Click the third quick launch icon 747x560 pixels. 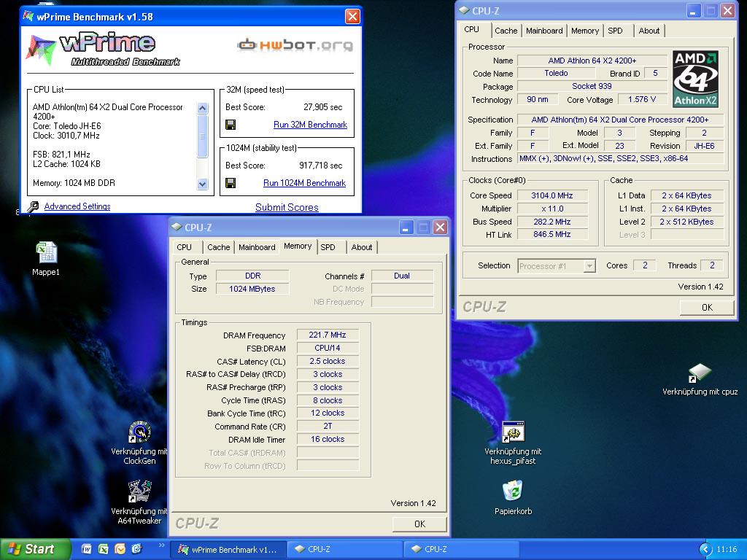(x=120, y=549)
